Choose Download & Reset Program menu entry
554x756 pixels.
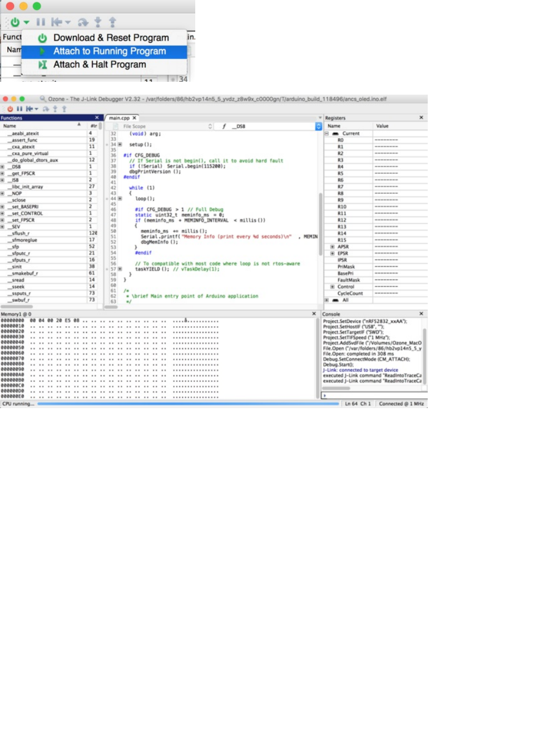coord(104,38)
